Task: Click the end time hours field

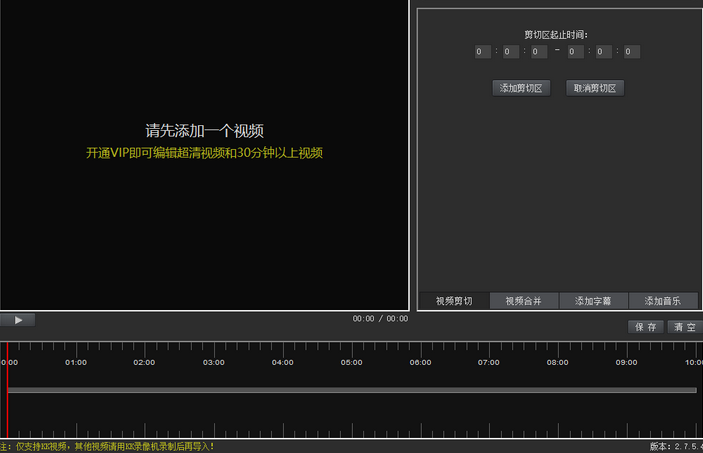Action: (x=575, y=52)
